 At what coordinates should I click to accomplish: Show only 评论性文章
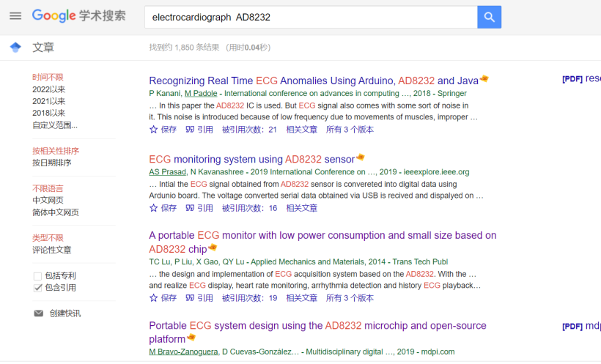coord(52,250)
